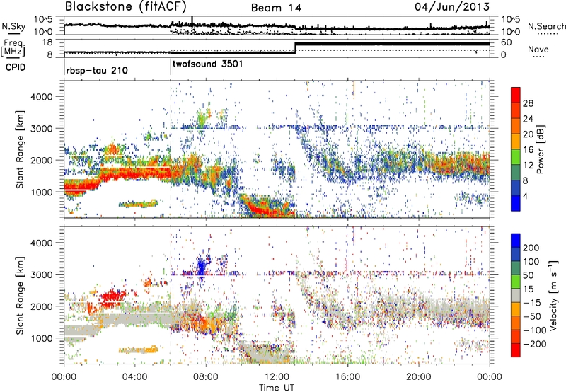
Task: Click the "18" tick on frequency axis
Action: click(x=47, y=42)
